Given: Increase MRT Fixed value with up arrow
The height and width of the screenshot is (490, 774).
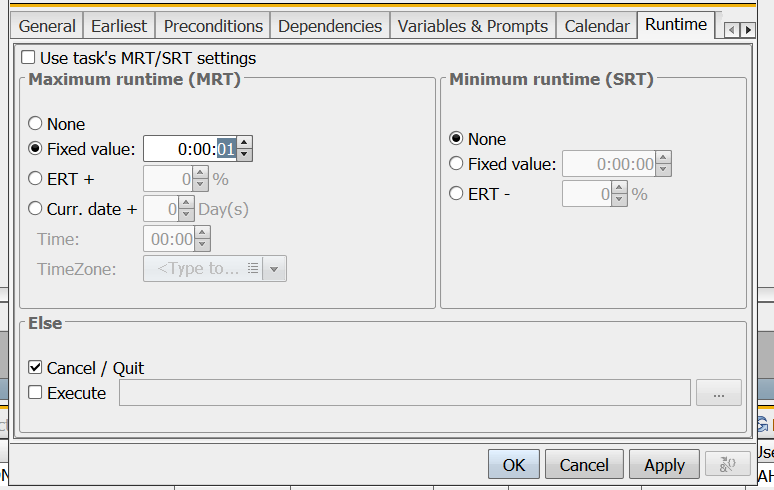Looking at the screenshot, I should (244, 143).
